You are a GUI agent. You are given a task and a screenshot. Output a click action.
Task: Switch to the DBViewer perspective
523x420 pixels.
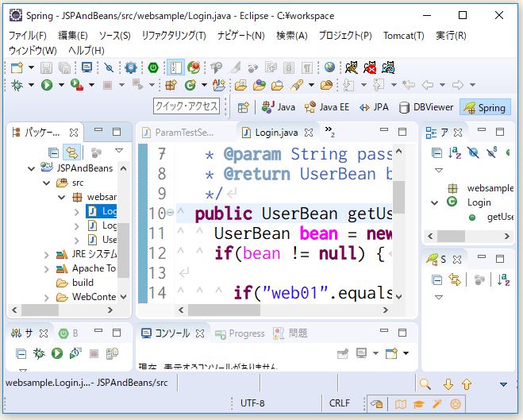426,107
